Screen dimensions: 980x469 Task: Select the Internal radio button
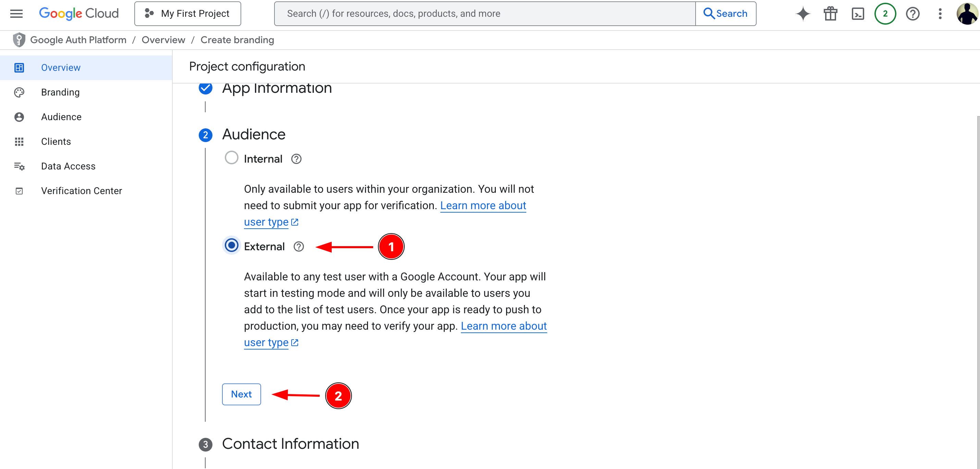pyautogui.click(x=231, y=158)
